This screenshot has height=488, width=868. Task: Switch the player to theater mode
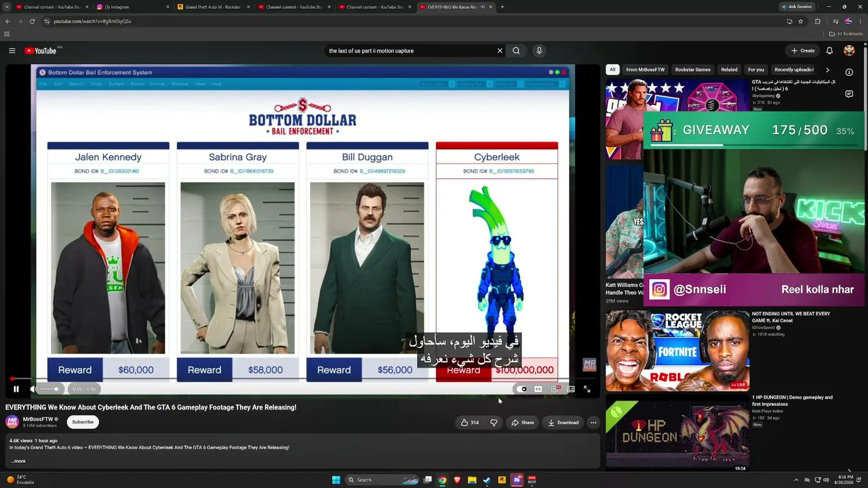tap(571, 389)
